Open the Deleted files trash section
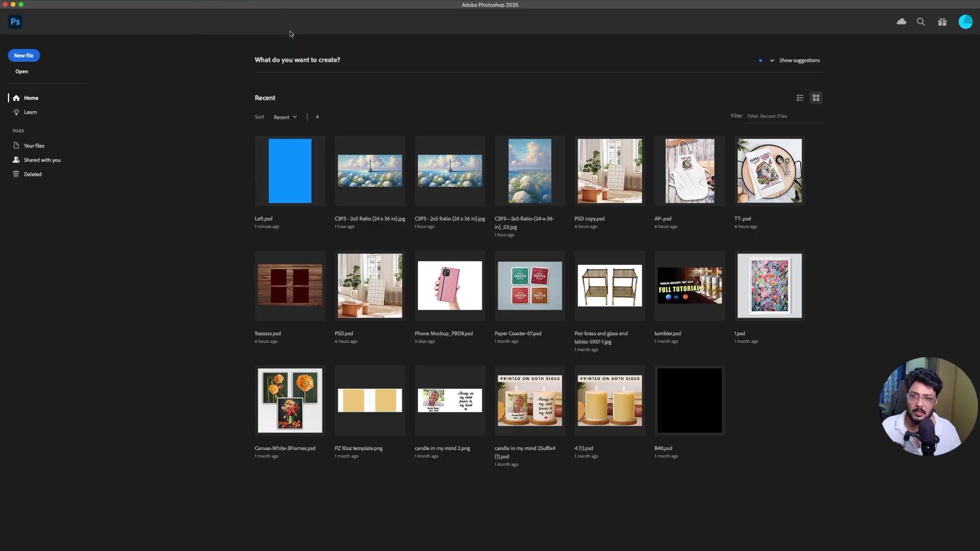The image size is (980, 551). [32, 174]
